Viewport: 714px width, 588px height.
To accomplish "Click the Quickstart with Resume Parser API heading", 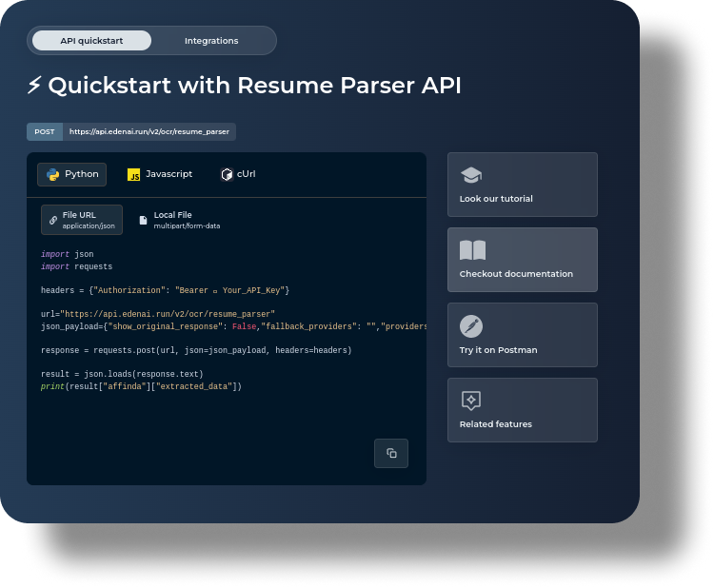I will click(254, 85).
